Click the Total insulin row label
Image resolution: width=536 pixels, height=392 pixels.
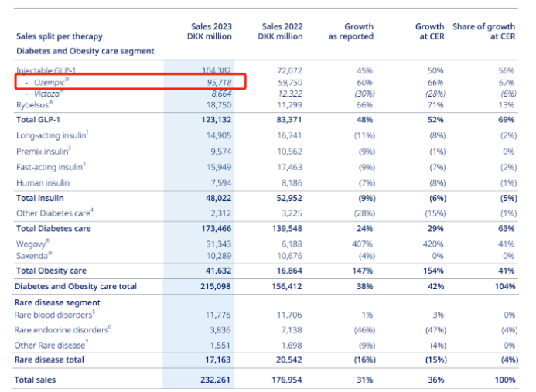pos(39,198)
